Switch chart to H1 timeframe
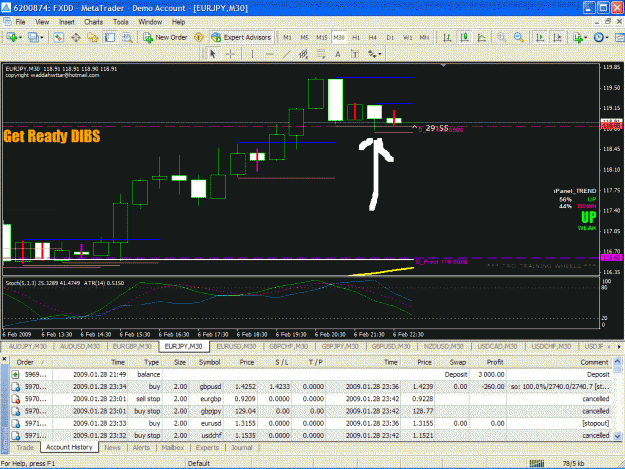This screenshot has width=625, height=469. tap(356, 37)
